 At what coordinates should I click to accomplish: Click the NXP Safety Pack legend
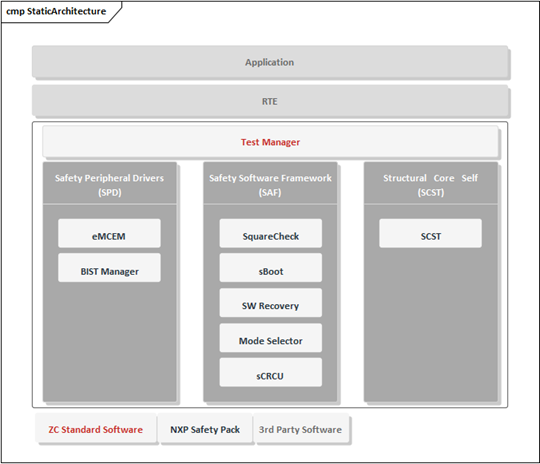[205, 429]
